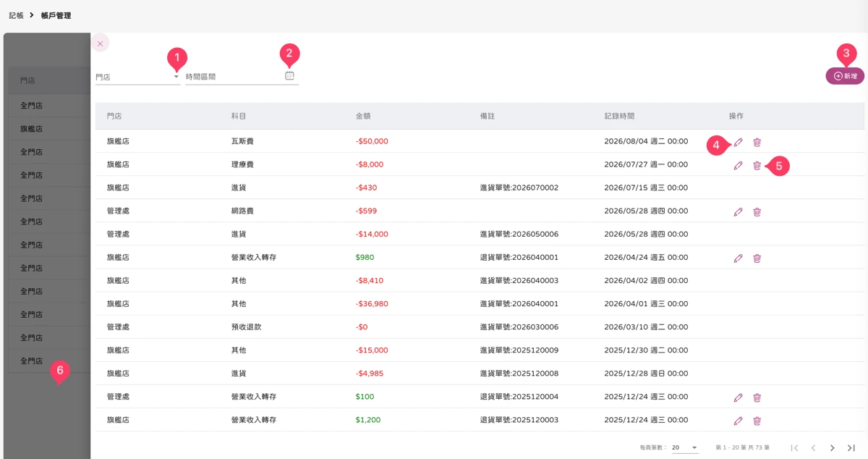The height and width of the screenshot is (459, 868).
Task: Click the note 進貨單號:2026070002
Action: (x=519, y=188)
